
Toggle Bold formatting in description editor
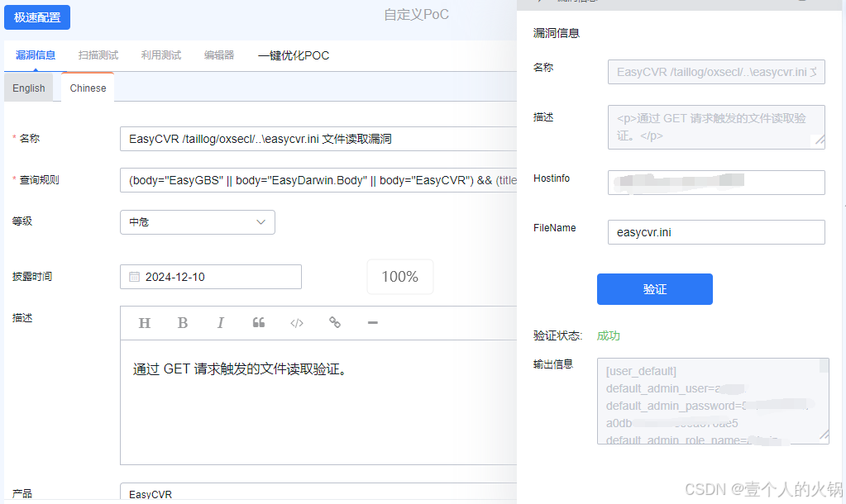click(x=183, y=323)
